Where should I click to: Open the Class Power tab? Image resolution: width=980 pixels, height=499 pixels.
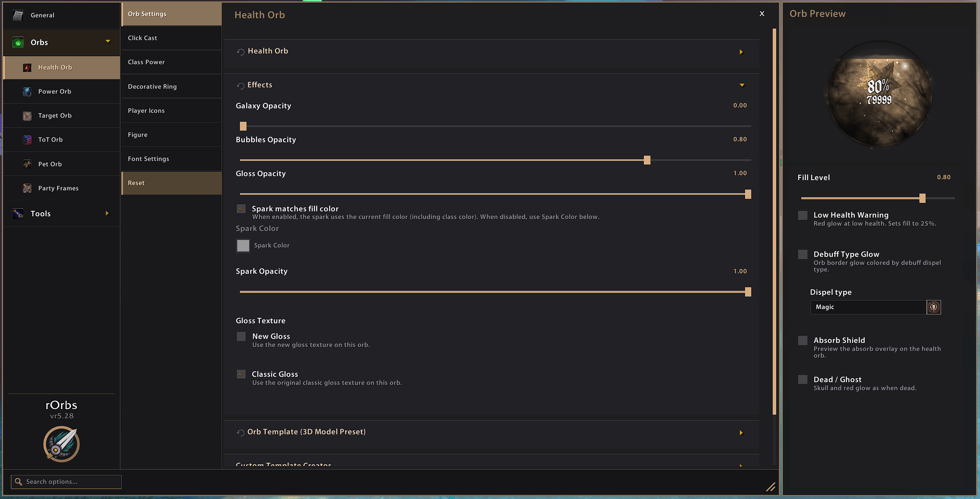[x=171, y=62]
